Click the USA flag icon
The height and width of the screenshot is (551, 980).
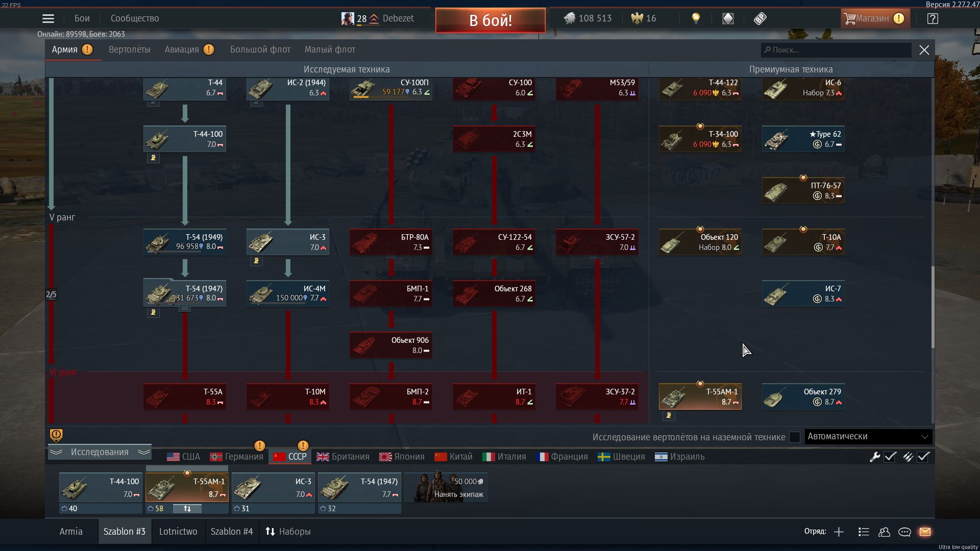[x=174, y=457]
